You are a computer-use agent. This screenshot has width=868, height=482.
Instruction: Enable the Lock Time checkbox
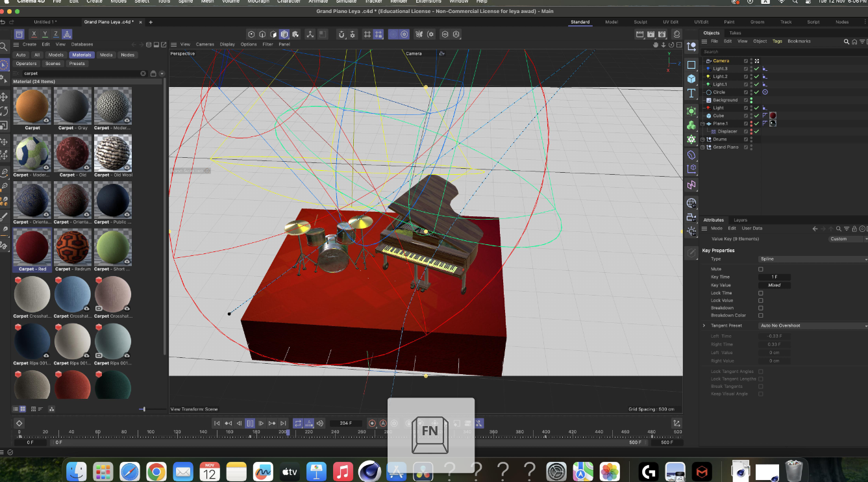click(x=761, y=293)
